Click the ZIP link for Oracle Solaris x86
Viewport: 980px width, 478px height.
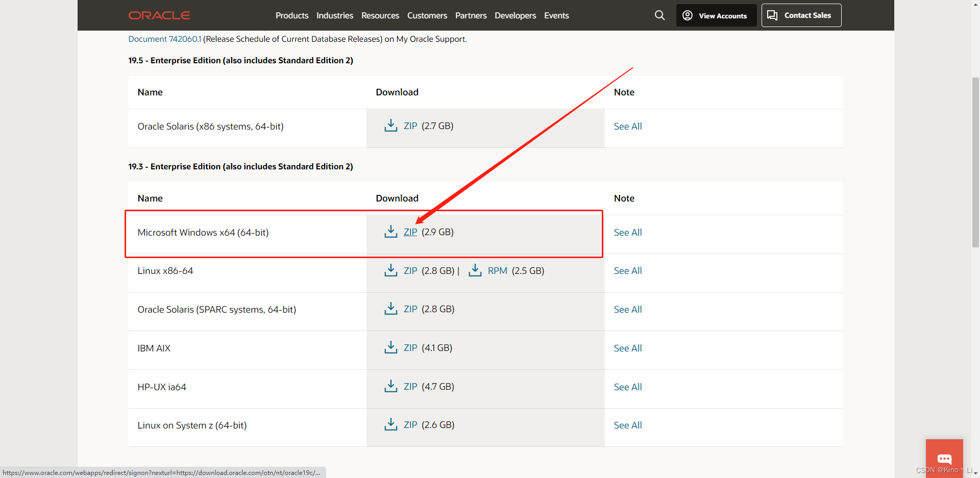[410, 125]
